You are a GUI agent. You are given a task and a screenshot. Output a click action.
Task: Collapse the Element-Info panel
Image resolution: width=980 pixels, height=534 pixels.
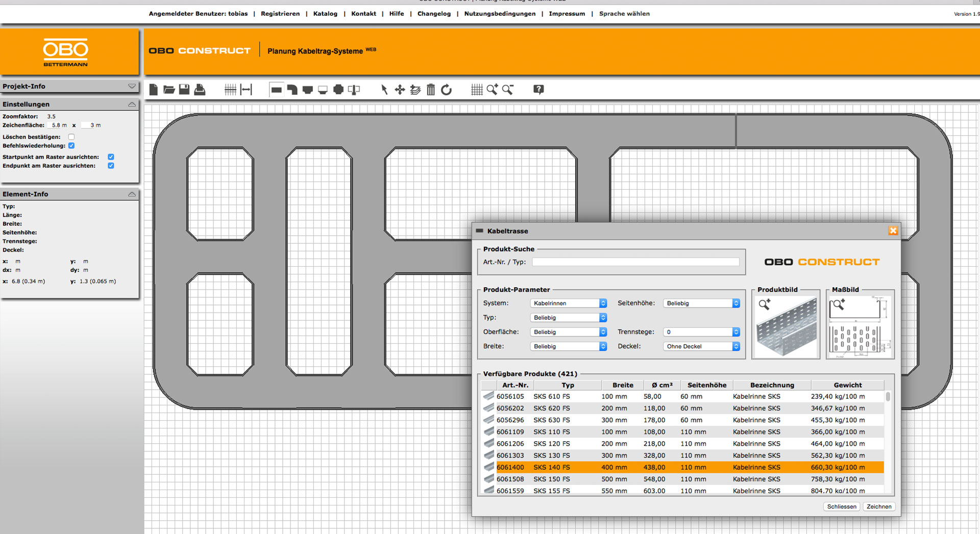132,194
